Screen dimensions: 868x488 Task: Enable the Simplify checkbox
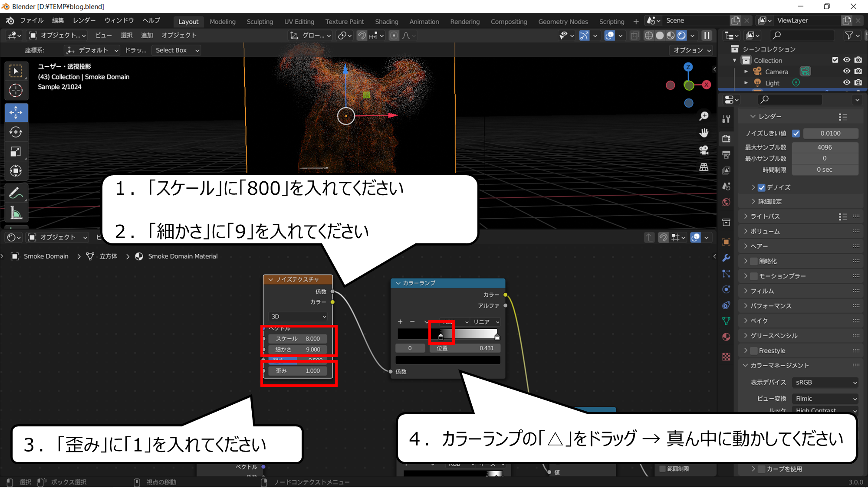(x=754, y=261)
